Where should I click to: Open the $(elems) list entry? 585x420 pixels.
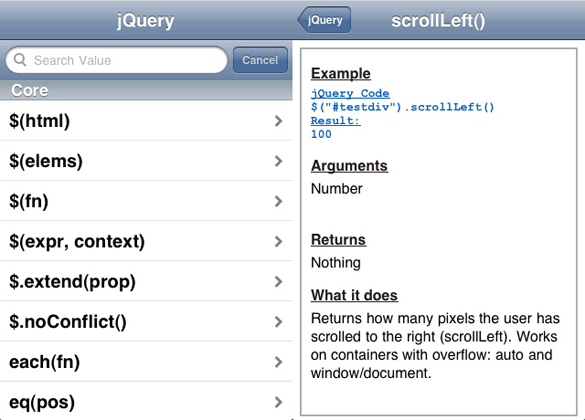(x=146, y=161)
